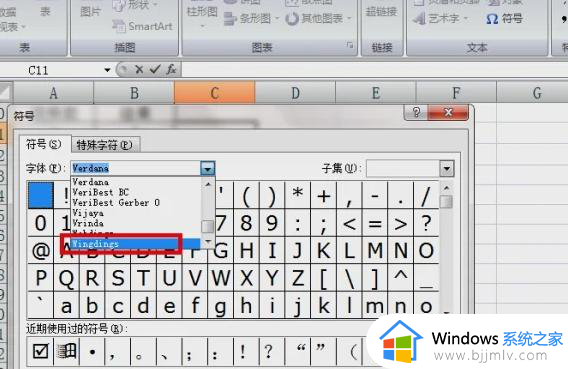Select Vijaya font in list
This screenshot has height=369, width=568.
[x=136, y=213]
